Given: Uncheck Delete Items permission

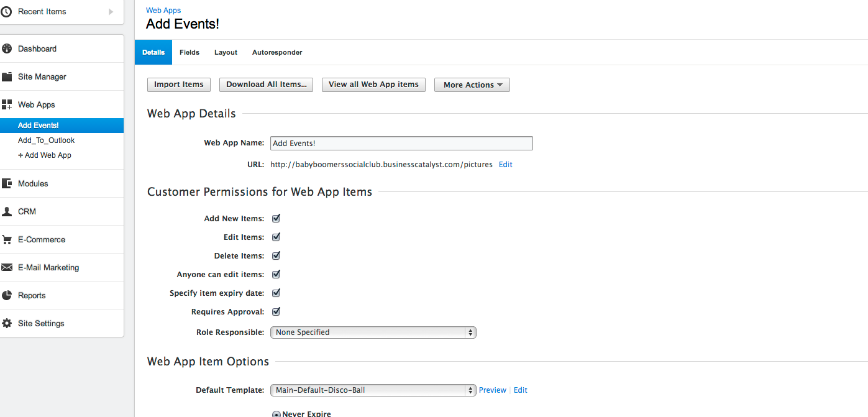Looking at the screenshot, I should tap(276, 255).
